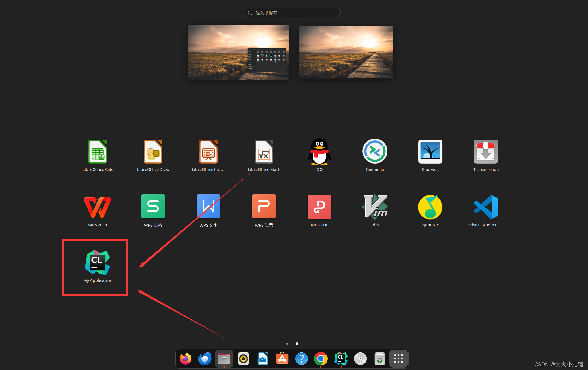Image resolution: width=588 pixels, height=370 pixels.
Task: Open Trash from the dock
Action: [x=380, y=359]
